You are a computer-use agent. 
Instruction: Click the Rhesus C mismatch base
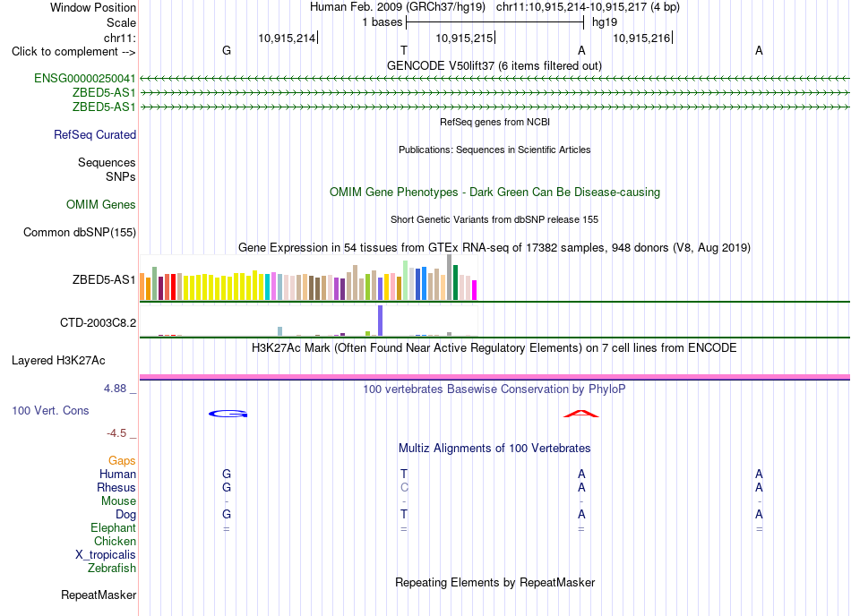pos(404,487)
